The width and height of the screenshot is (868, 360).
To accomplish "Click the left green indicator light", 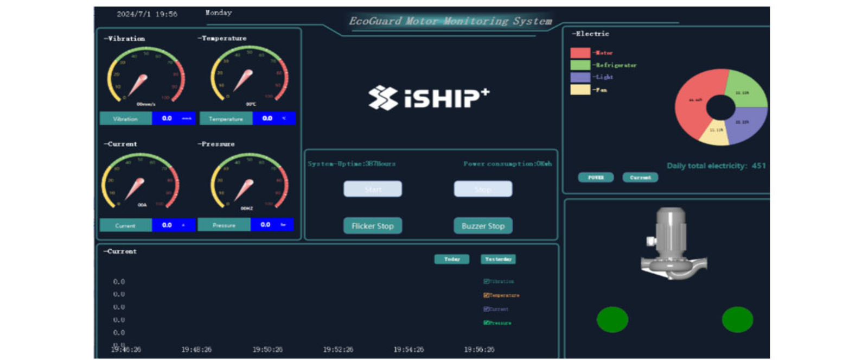I will [612, 319].
